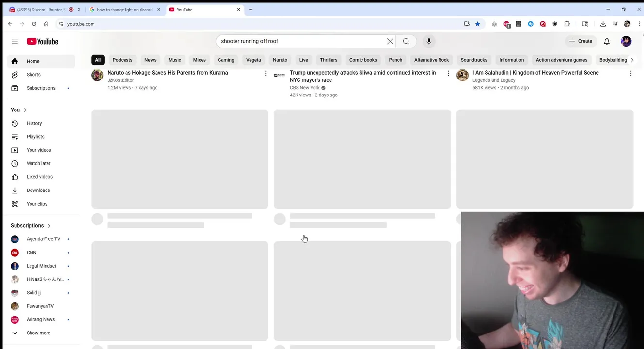Select the Live filter chip
644x349 pixels.
[304, 60]
